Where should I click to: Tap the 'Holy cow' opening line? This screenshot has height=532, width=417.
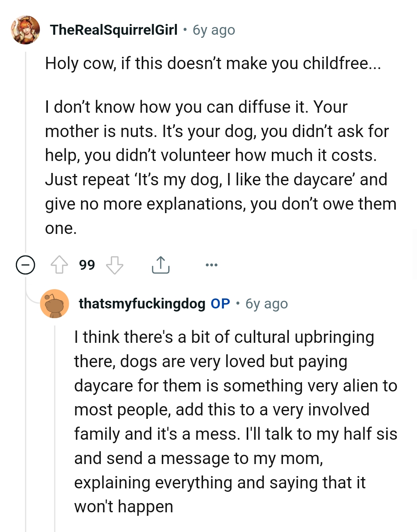(x=213, y=63)
